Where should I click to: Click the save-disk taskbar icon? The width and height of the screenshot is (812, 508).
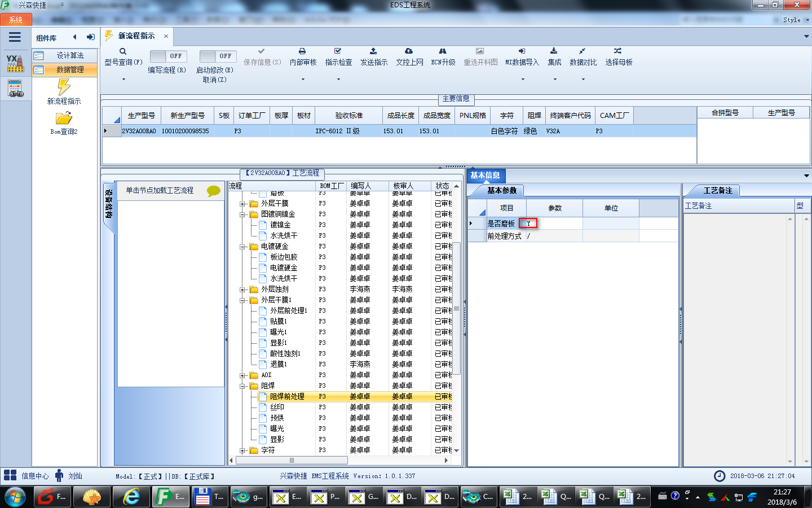tap(208, 497)
